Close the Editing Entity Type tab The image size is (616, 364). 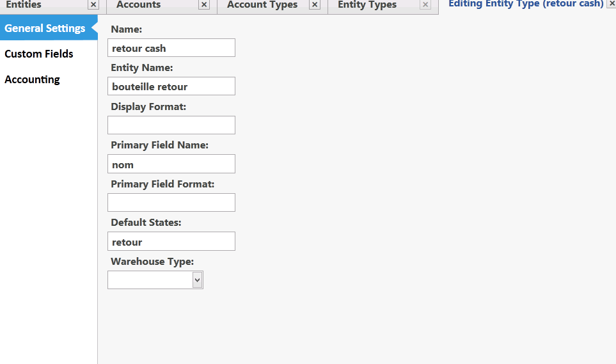pyautogui.click(x=612, y=4)
